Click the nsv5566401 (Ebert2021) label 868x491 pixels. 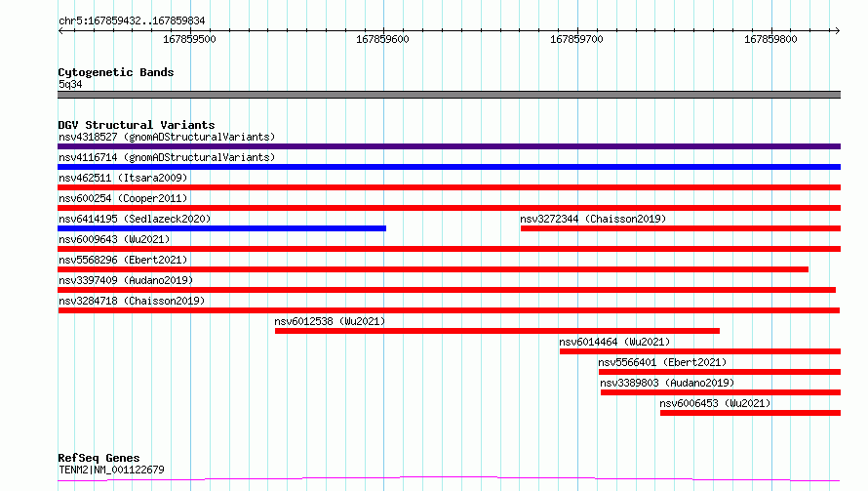(662, 362)
